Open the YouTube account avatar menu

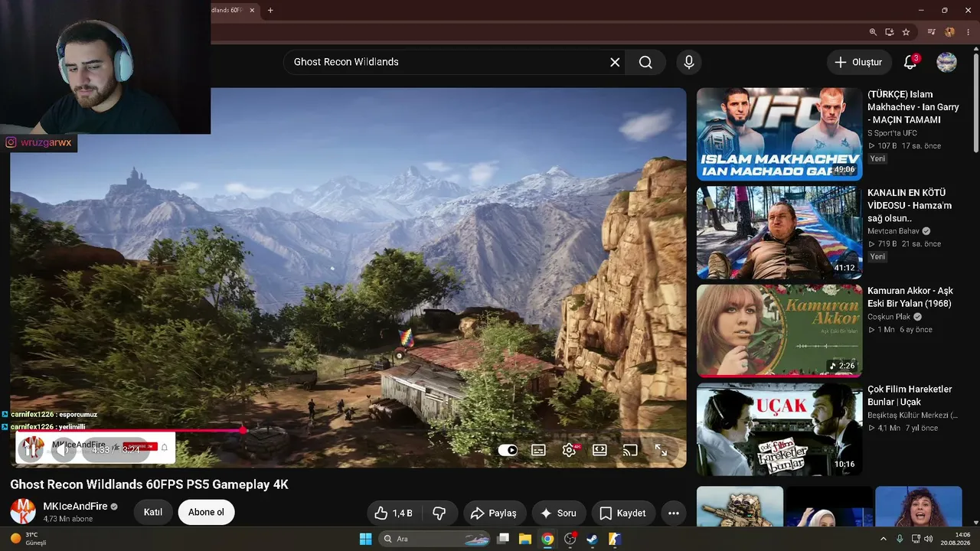pos(947,62)
